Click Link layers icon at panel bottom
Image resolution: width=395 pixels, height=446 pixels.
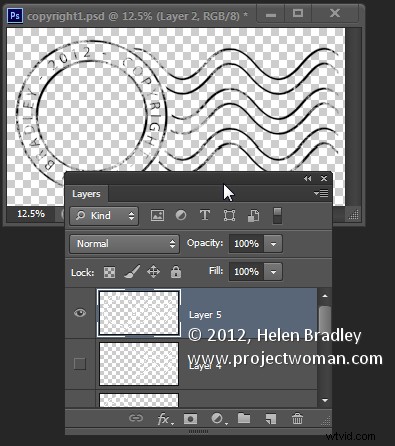click(136, 418)
